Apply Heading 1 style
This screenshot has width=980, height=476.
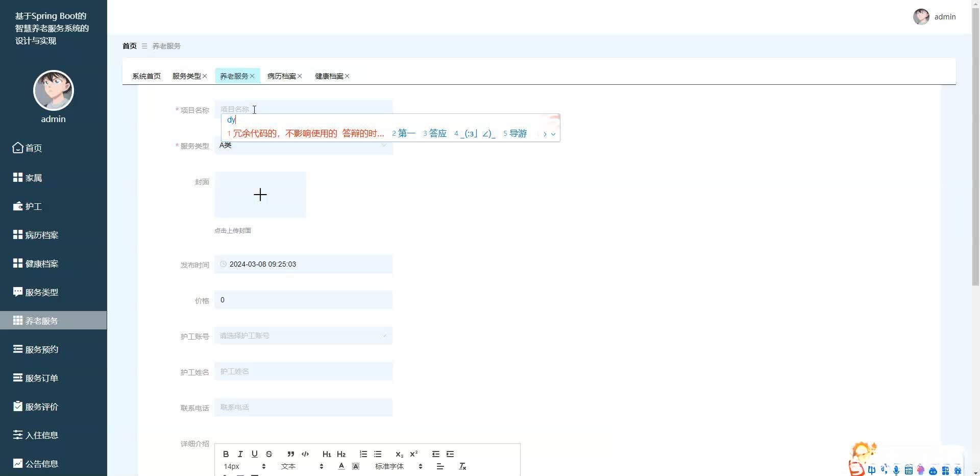coord(327,454)
